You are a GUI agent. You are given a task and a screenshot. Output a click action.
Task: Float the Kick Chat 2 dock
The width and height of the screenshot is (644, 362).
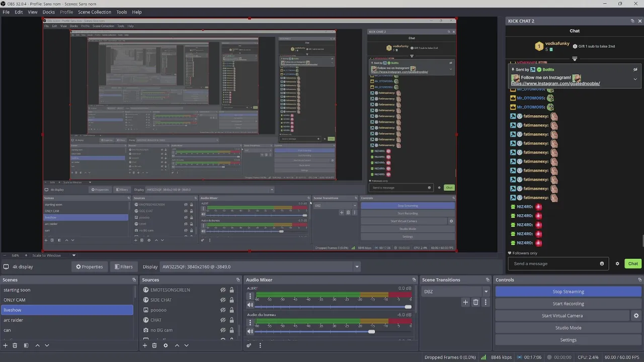(x=632, y=21)
